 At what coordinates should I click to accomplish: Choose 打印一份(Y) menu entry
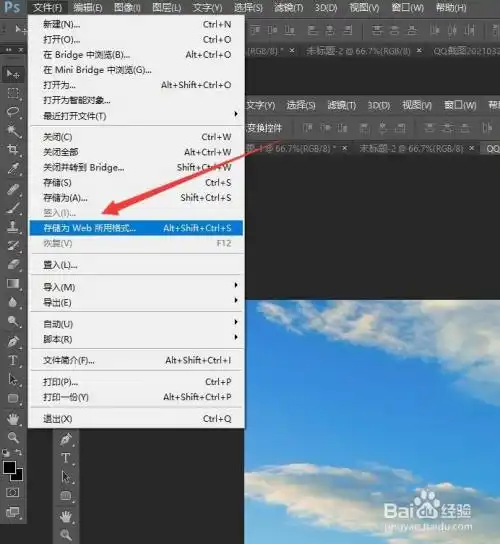coord(137,397)
